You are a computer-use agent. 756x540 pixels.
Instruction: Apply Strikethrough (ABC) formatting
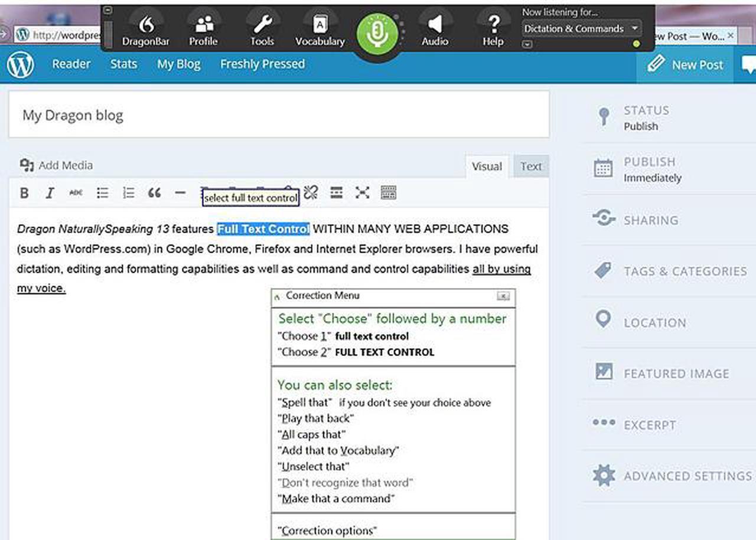coord(76,193)
